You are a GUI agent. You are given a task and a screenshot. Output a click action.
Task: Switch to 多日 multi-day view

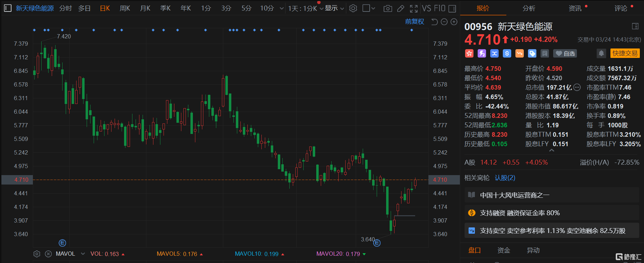[x=84, y=8]
